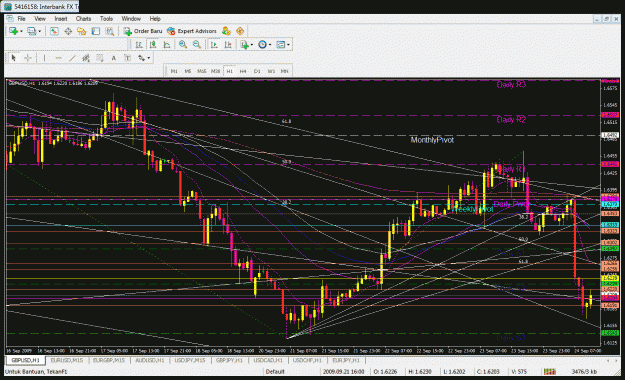This screenshot has width=625, height=380.
Task: Draw a vertical line tool
Action: (x=44, y=58)
